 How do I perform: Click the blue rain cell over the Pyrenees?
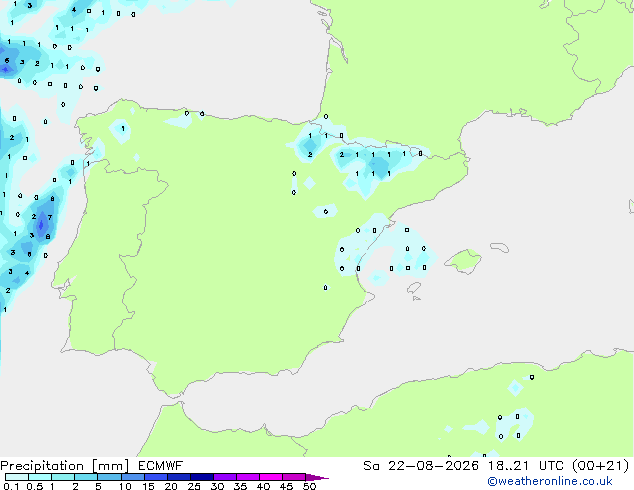coord(379,166)
